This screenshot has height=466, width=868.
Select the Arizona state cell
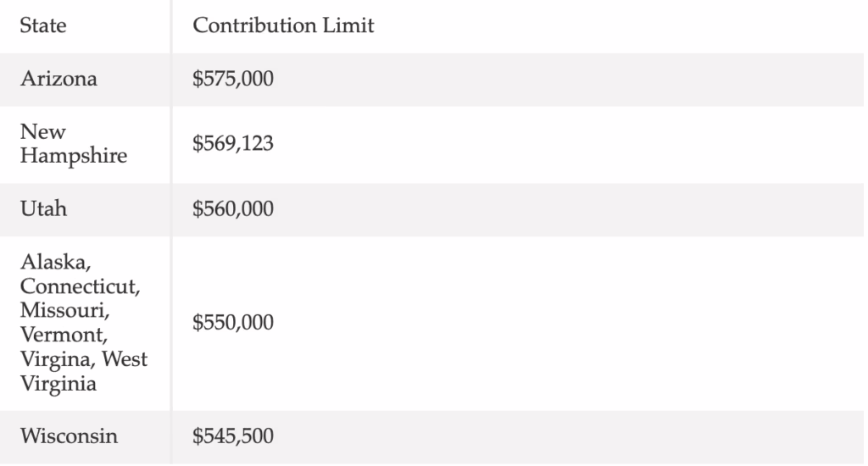tap(58, 79)
